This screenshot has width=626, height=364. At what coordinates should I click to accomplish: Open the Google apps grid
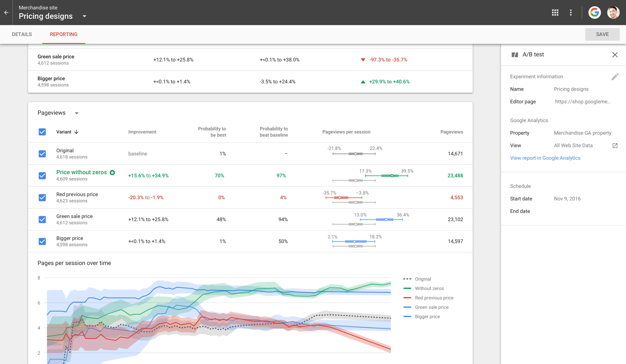(555, 12)
